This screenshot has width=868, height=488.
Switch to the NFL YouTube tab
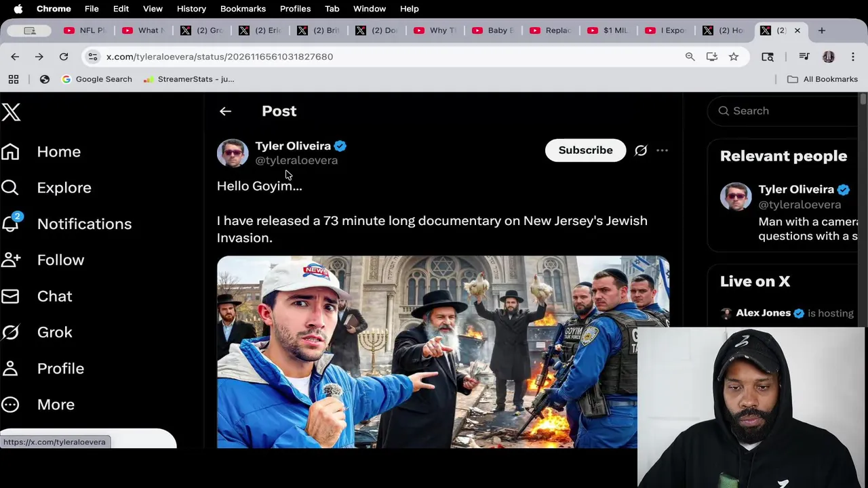point(85,30)
